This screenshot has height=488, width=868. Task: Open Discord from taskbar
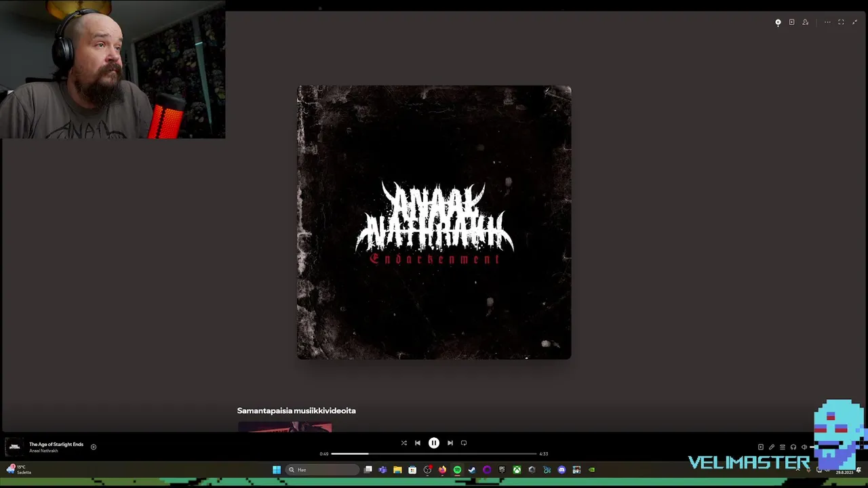(x=561, y=470)
